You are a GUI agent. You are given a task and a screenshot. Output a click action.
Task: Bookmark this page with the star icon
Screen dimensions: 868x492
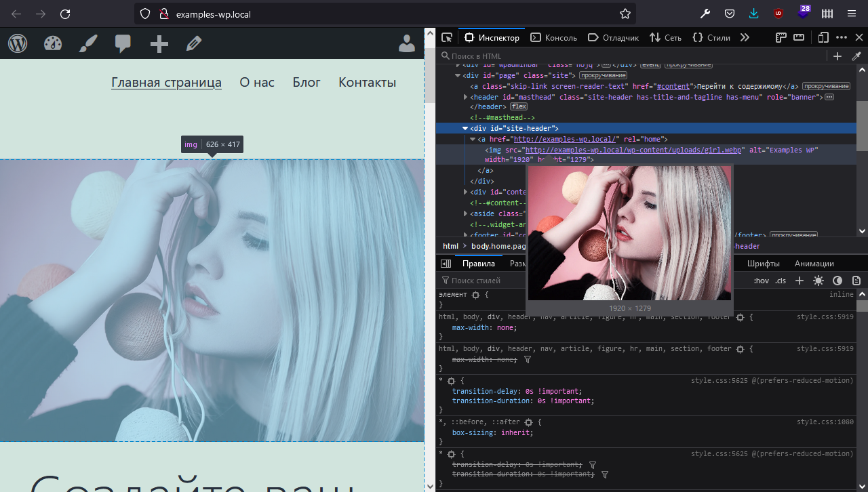[x=625, y=14]
